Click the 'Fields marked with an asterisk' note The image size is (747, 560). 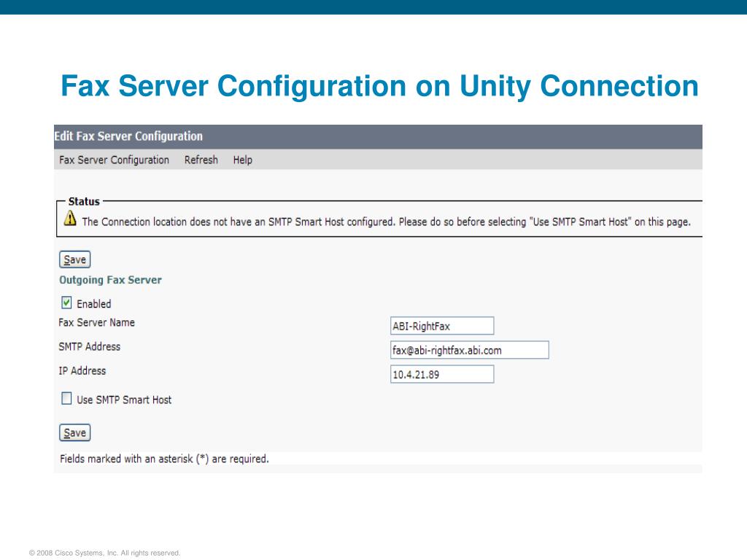(164, 459)
